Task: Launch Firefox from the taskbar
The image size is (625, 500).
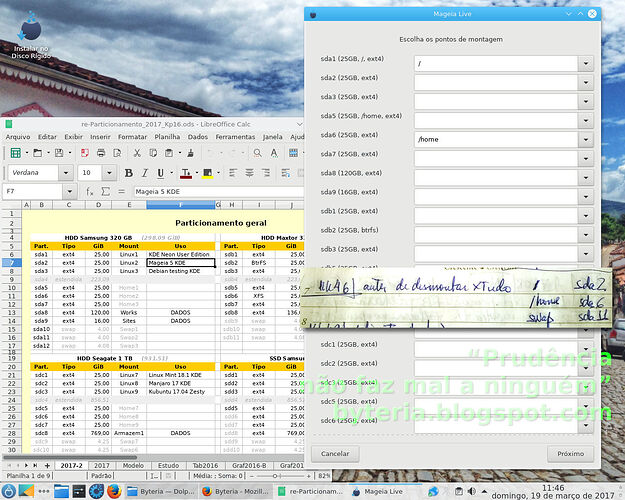Action: coord(114,491)
